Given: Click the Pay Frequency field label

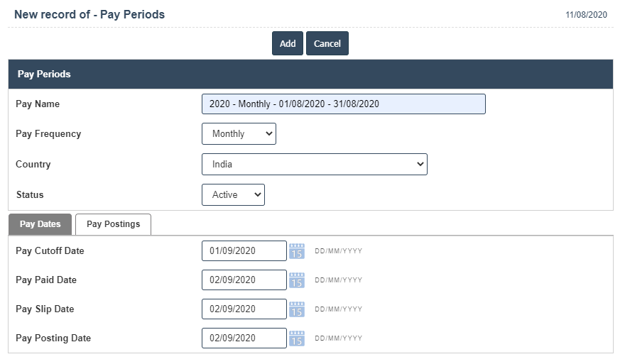Looking at the screenshot, I should tap(48, 134).
